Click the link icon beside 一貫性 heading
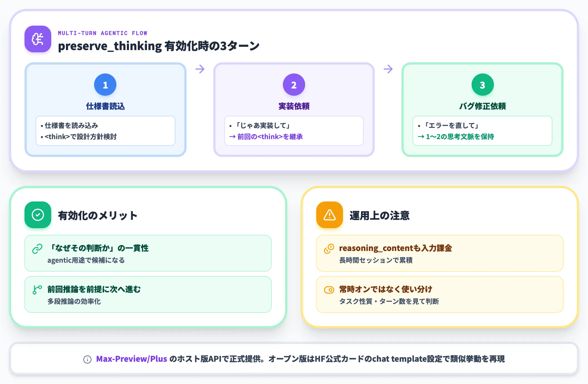 (x=37, y=249)
